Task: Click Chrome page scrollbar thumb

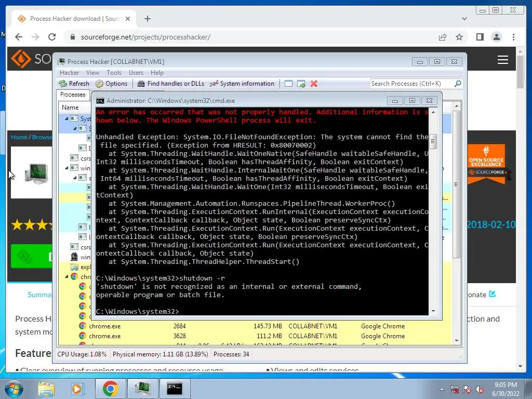Action: coord(520,71)
